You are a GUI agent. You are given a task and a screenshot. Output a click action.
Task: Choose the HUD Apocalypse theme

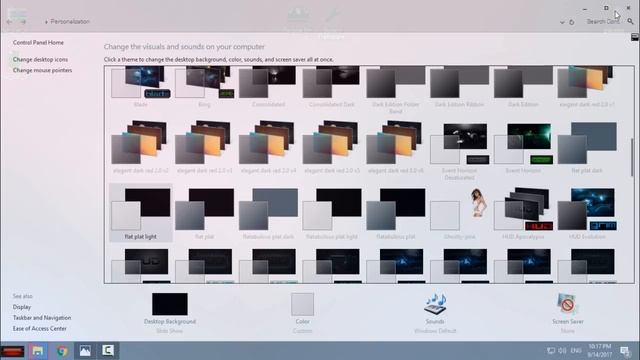(523, 213)
